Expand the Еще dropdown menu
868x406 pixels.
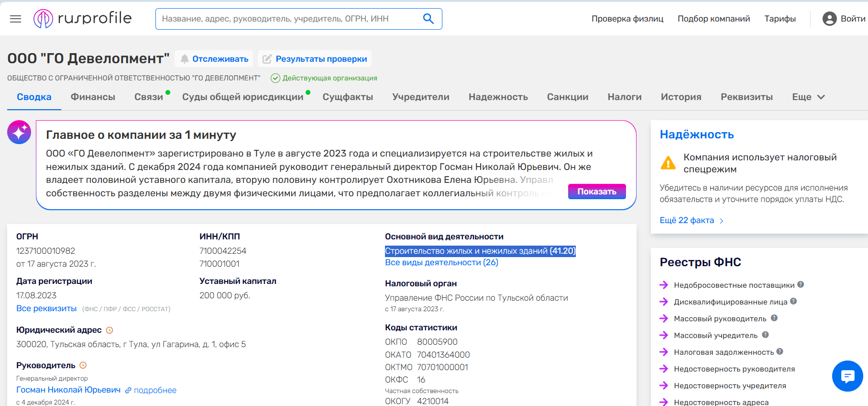coord(808,97)
